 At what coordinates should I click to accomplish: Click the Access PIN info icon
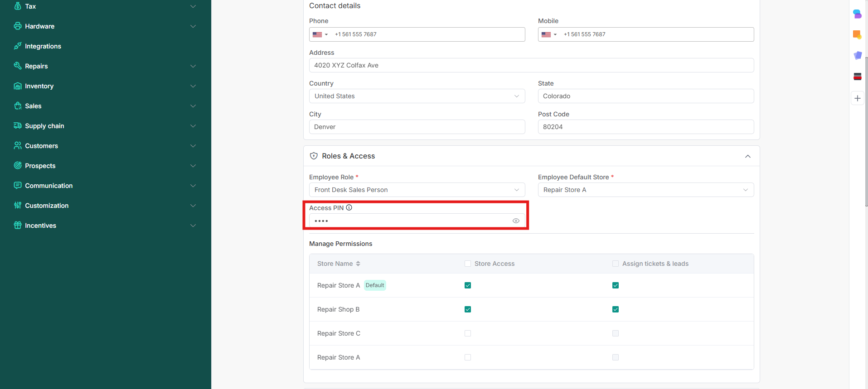point(349,208)
